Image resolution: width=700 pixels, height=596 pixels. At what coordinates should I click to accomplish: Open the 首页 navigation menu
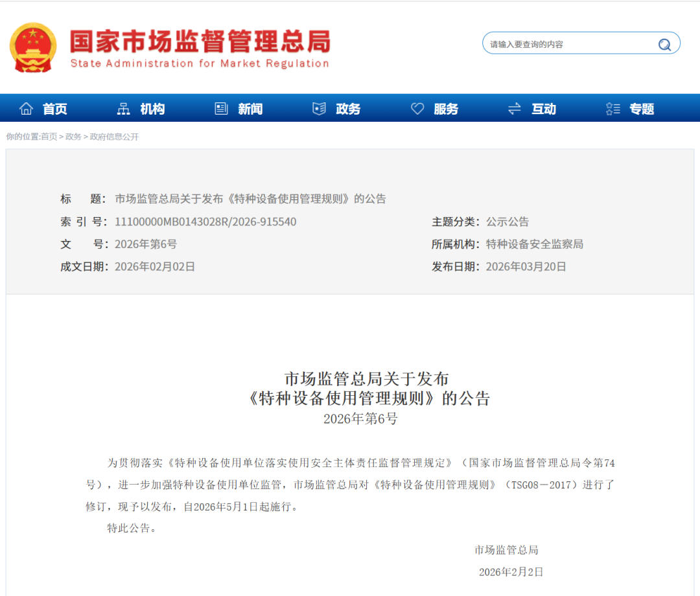pos(55,108)
